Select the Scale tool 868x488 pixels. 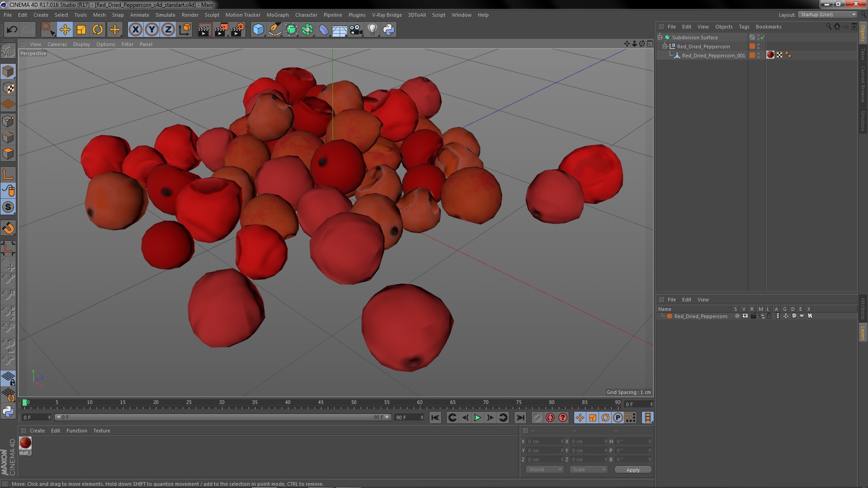click(81, 30)
